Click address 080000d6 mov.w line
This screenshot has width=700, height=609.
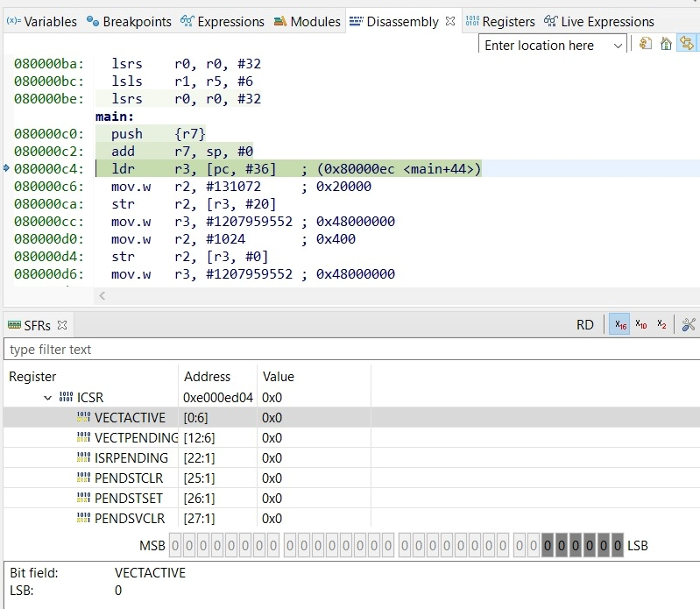(x=49, y=273)
